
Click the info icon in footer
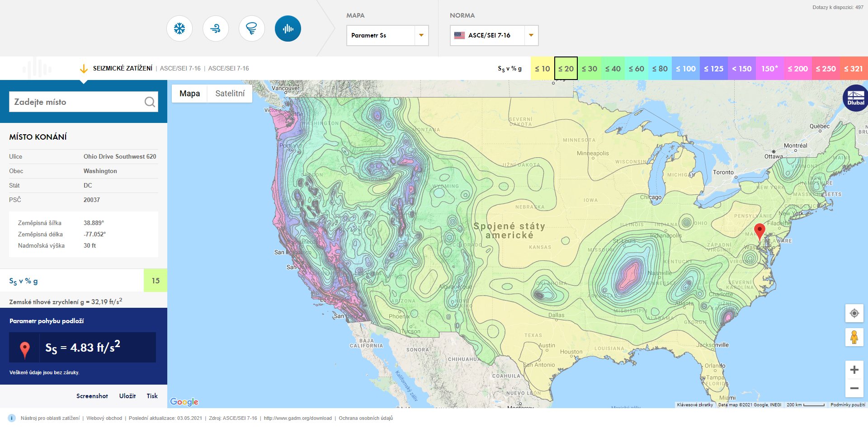pyautogui.click(x=12, y=418)
